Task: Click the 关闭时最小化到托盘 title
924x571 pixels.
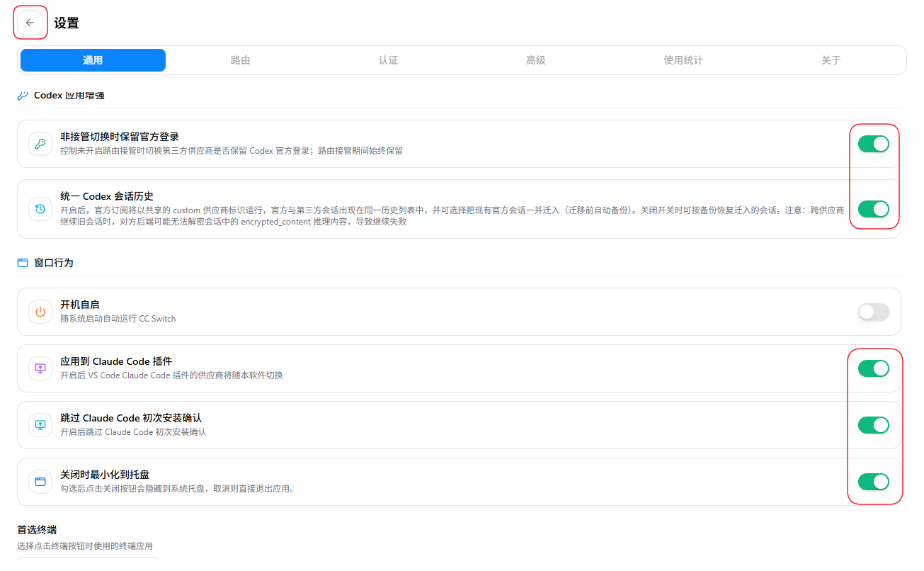Action: pyautogui.click(x=105, y=475)
